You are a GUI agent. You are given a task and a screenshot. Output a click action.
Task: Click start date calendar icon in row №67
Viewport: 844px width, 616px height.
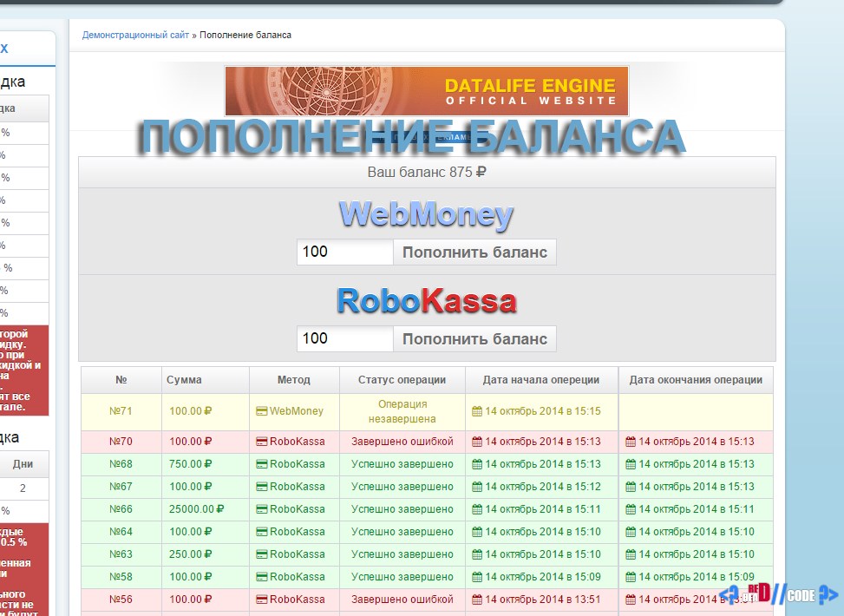477,487
